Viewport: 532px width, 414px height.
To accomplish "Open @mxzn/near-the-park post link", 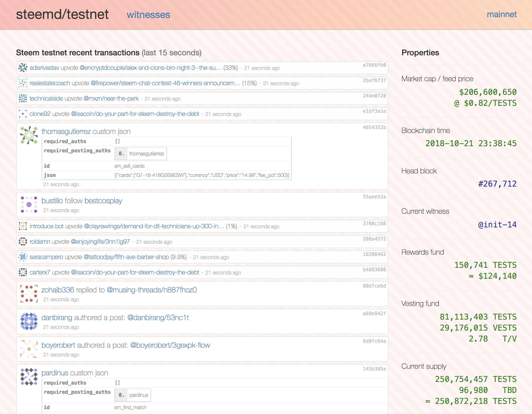I will pos(111,98).
